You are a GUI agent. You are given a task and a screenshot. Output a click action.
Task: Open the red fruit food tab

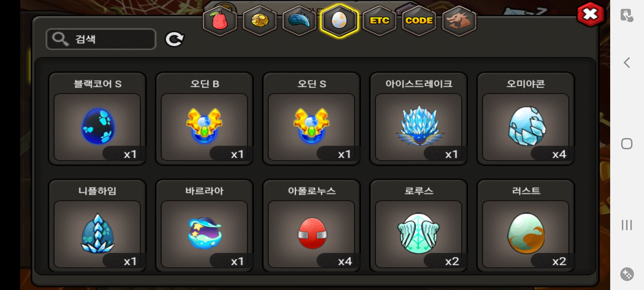[220, 21]
